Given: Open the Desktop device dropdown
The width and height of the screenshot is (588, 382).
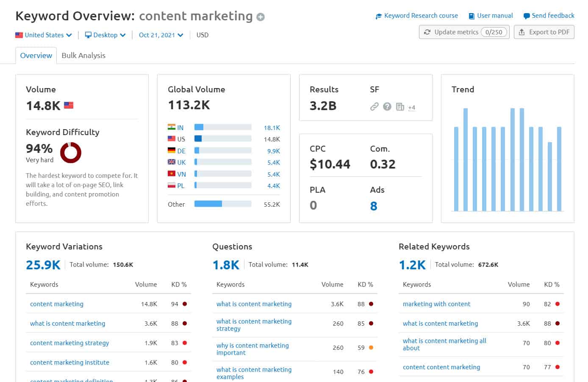Looking at the screenshot, I should (x=105, y=35).
